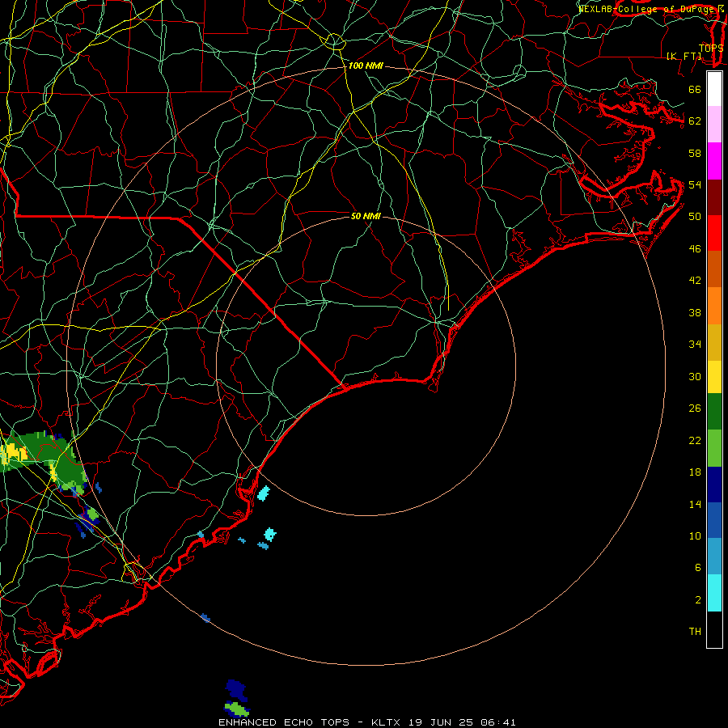Click the legend value 6
The image size is (728, 728).
tap(697, 568)
